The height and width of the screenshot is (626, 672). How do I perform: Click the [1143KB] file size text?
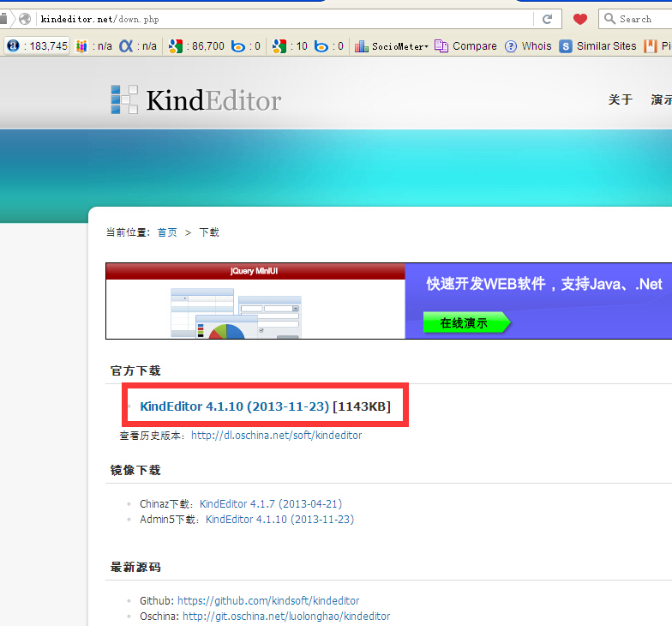(362, 406)
